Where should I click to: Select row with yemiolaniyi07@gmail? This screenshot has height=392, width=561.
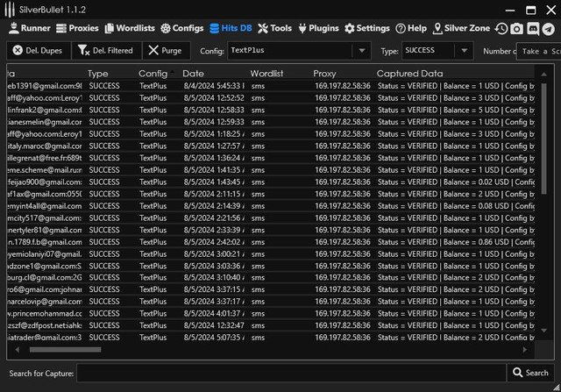point(271,253)
